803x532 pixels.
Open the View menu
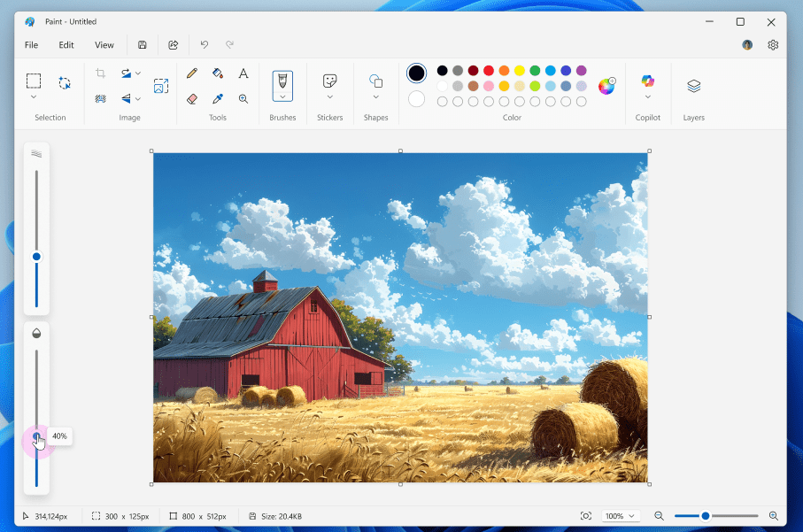click(x=104, y=44)
